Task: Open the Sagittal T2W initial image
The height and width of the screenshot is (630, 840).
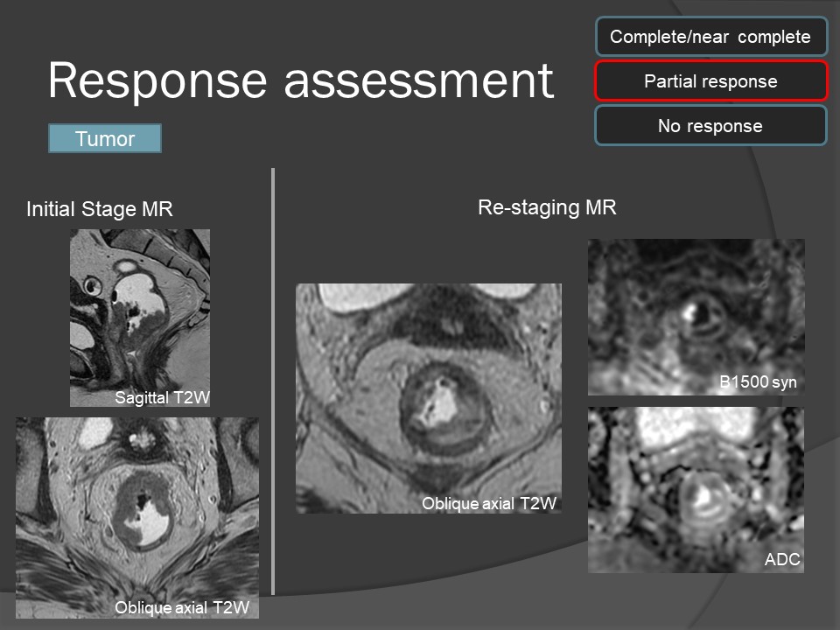Action: coord(140,306)
